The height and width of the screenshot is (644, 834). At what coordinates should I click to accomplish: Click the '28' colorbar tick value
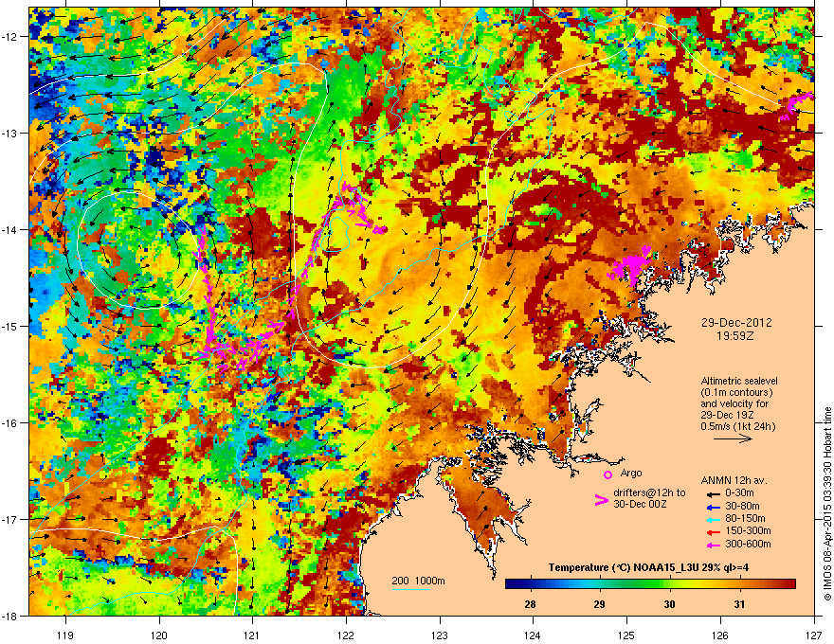pos(530,604)
